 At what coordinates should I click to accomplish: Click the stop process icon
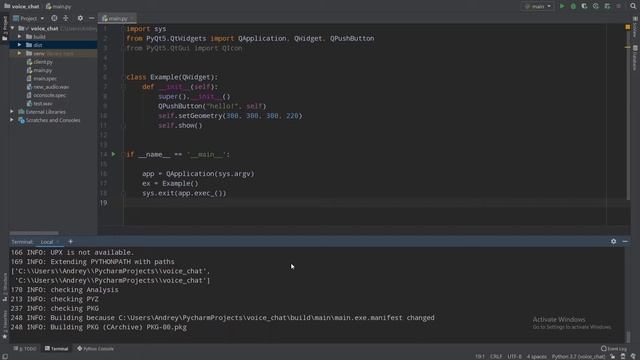pos(619,6)
